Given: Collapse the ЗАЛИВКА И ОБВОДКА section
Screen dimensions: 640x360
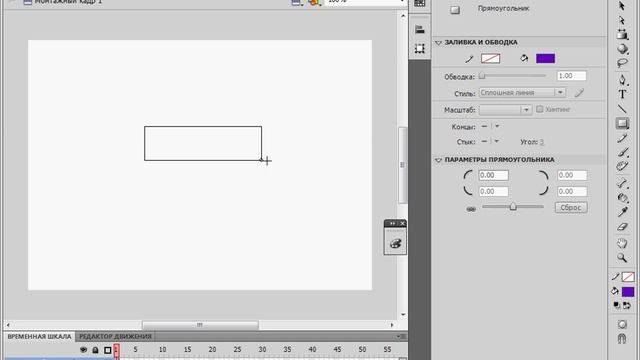Looking at the screenshot, I should pos(438,42).
